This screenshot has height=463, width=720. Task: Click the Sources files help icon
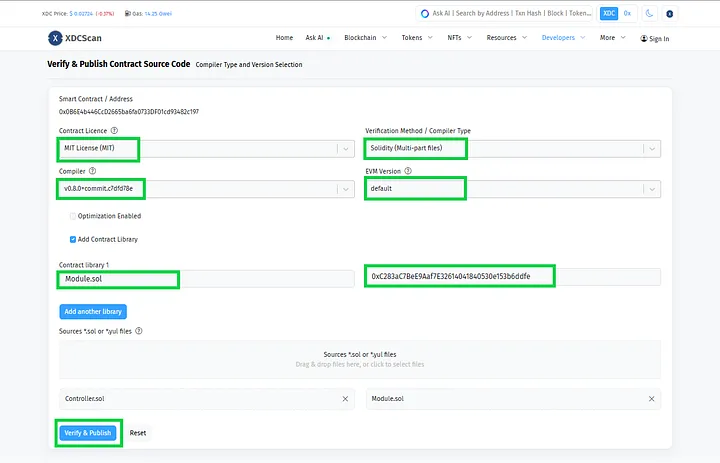[138, 331]
